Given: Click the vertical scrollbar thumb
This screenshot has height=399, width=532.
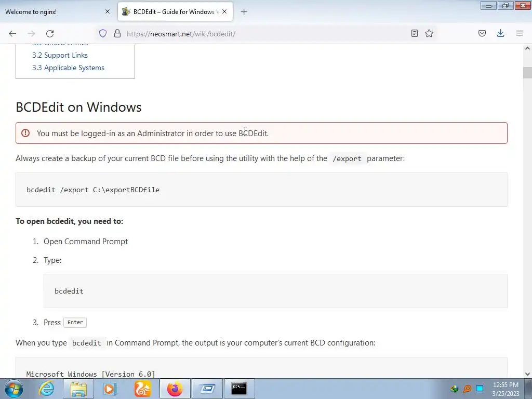Looking at the screenshot, I should [x=527, y=73].
